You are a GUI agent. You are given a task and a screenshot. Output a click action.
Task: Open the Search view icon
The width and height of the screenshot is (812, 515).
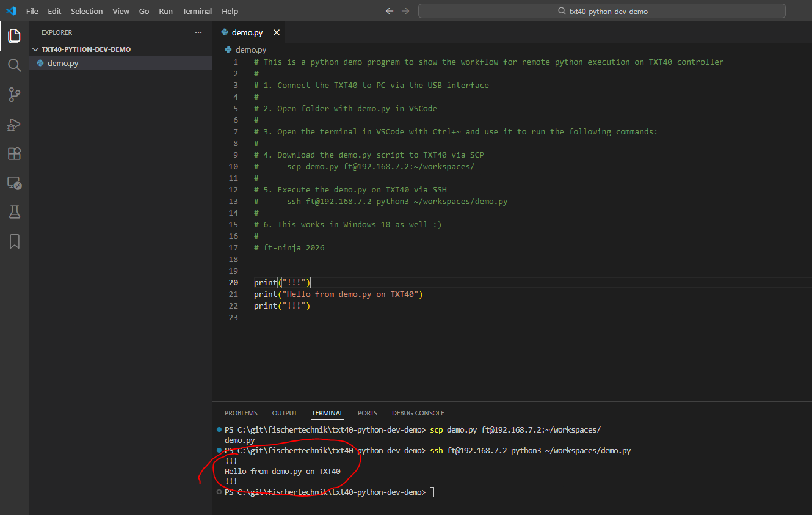[x=14, y=65]
